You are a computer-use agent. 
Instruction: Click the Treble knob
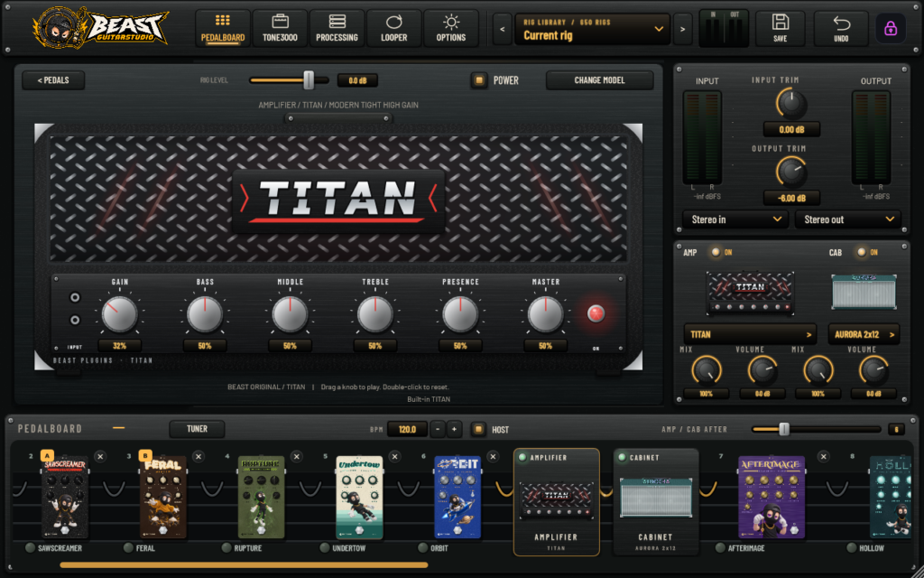(x=375, y=313)
